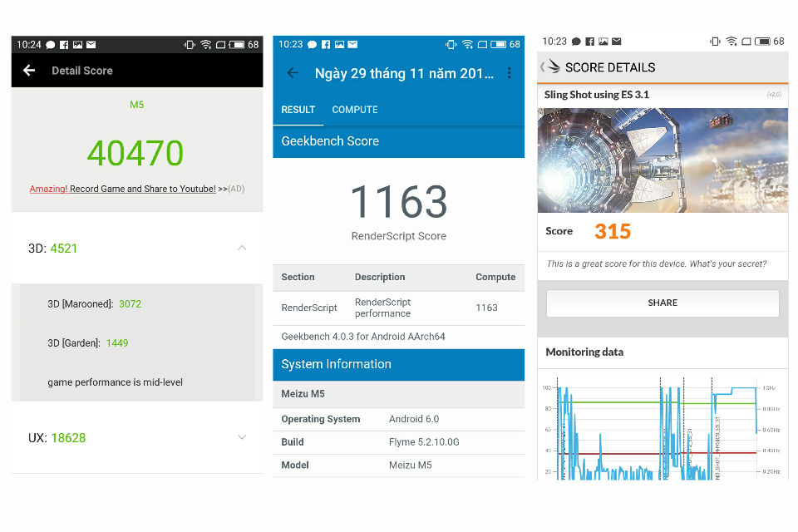Select the RESULT tab in Geekbench

pyautogui.click(x=298, y=109)
